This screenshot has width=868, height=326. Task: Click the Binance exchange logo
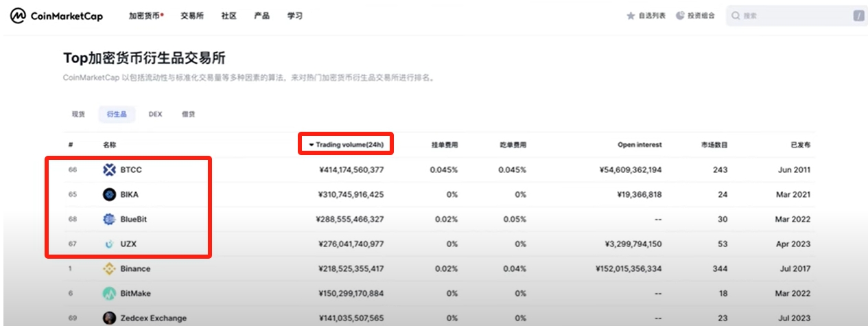[109, 268]
